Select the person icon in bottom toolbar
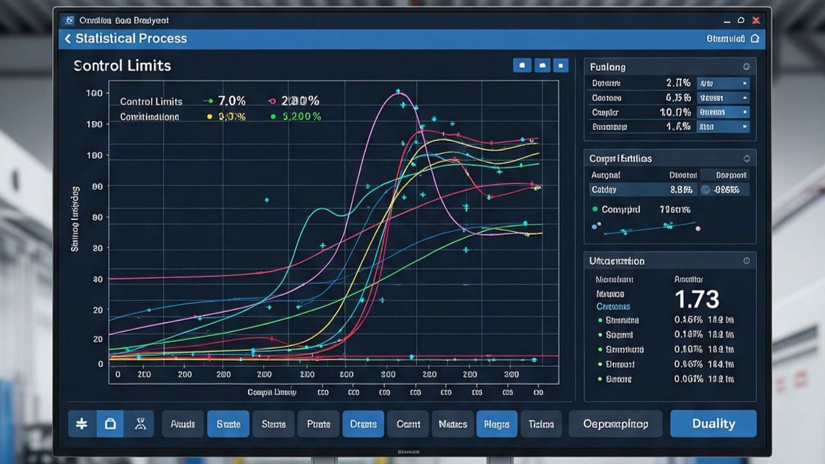The width and height of the screenshot is (825, 464). point(140,423)
